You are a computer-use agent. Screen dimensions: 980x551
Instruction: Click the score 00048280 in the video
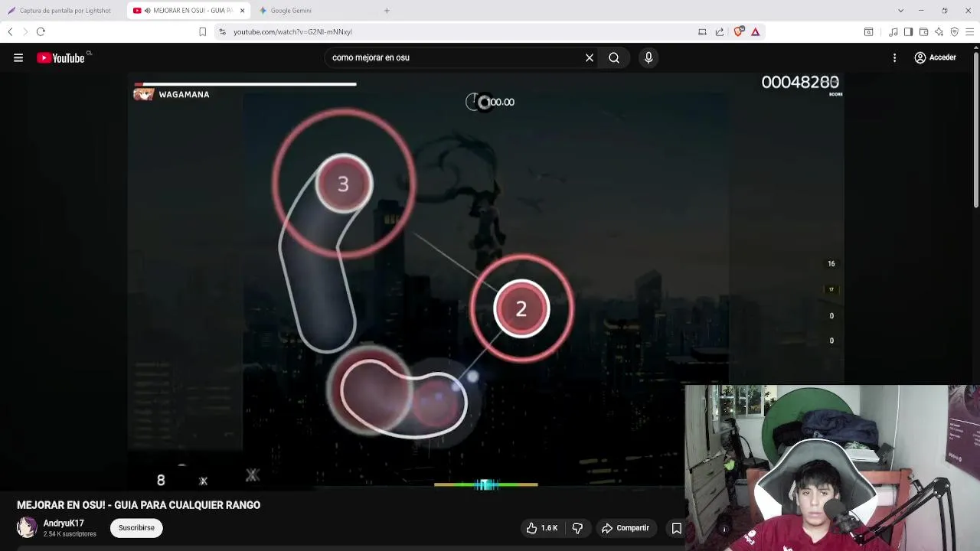800,83
